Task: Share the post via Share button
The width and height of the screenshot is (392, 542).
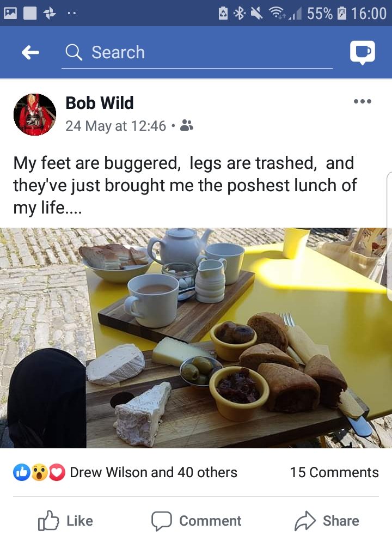Action: point(327,521)
